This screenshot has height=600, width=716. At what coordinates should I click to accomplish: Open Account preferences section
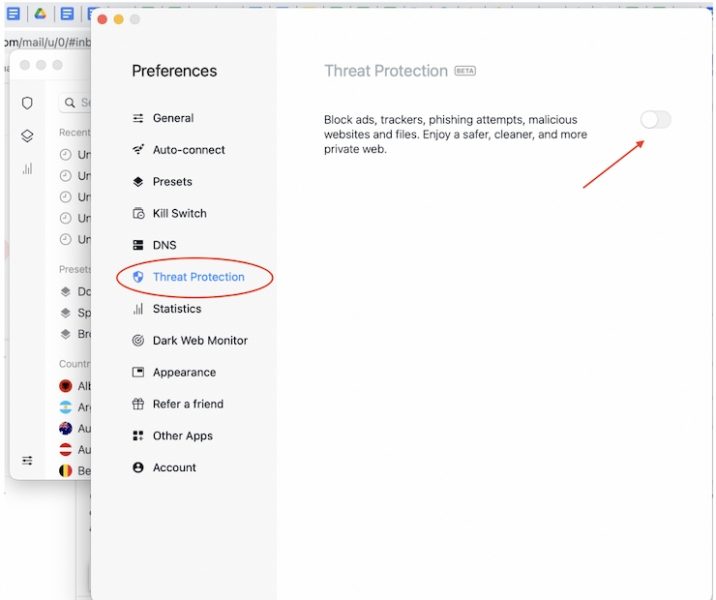coord(164,468)
